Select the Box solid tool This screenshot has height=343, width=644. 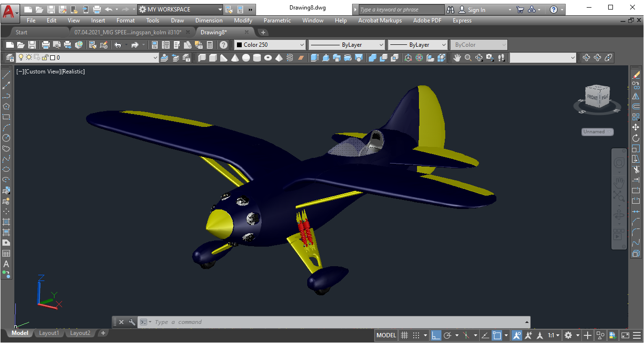[212, 58]
